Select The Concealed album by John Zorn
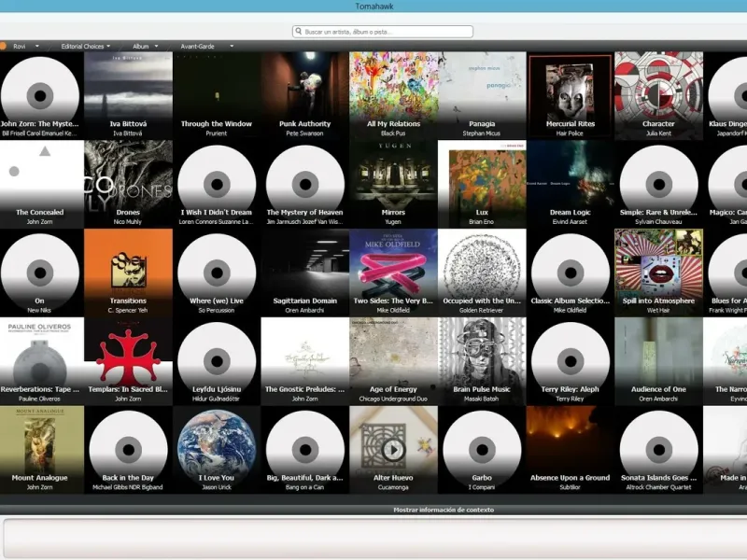Screen dimensions: 747x560 click(x=40, y=184)
